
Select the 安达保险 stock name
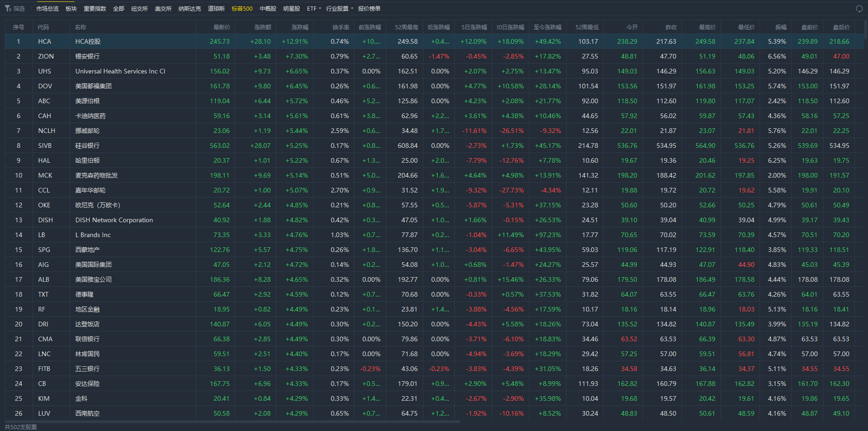[x=87, y=384]
